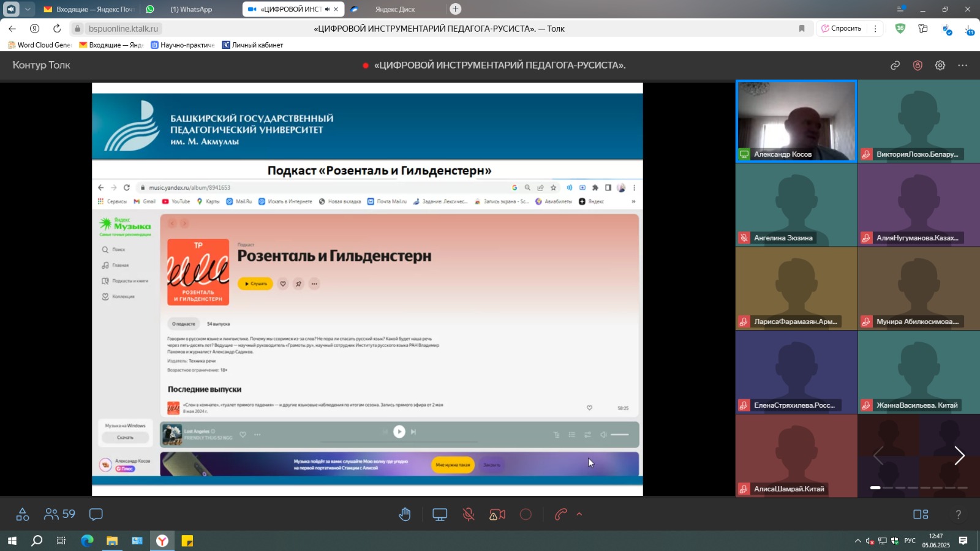
Task: Switch to the Яндекс Диск tab
Action: [x=394, y=9]
